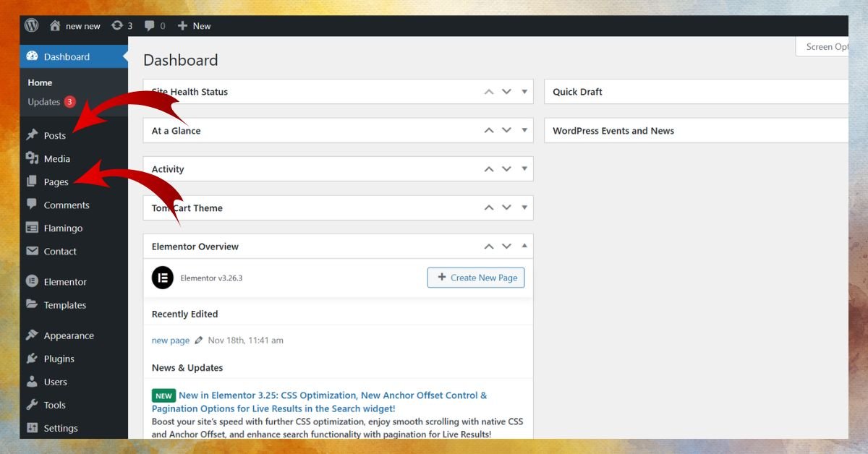868x454 pixels.
Task: Move Site Health Status panel down
Action: [x=506, y=92]
